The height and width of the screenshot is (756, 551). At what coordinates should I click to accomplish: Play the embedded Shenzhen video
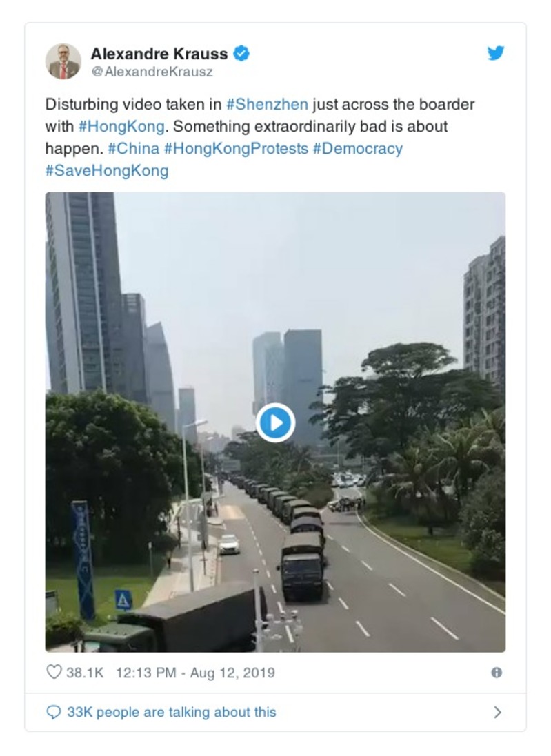275,422
